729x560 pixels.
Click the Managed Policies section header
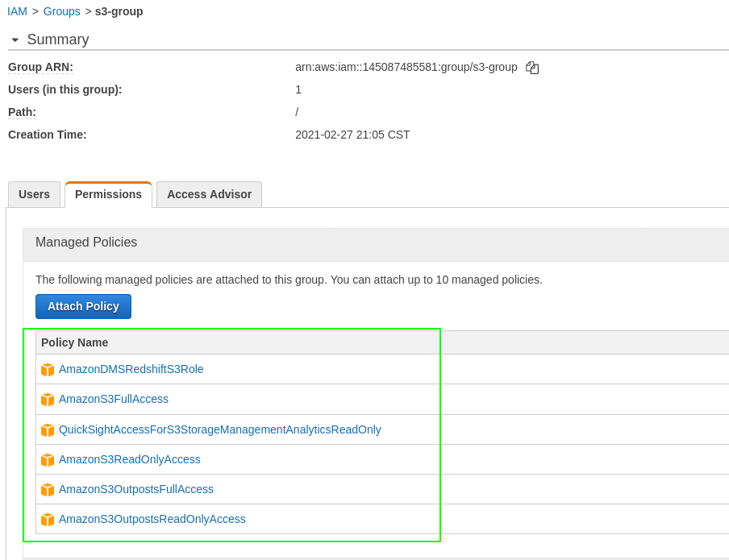pos(86,242)
